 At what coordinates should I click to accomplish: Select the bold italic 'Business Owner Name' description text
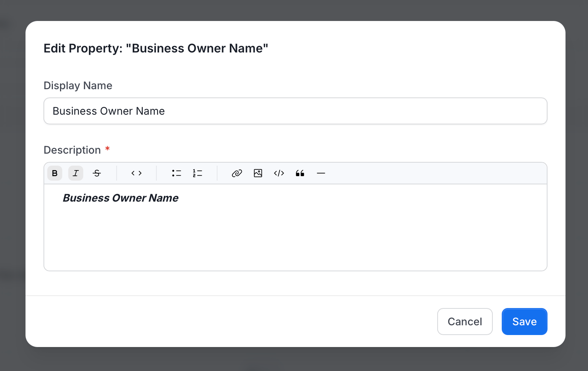point(121,198)
